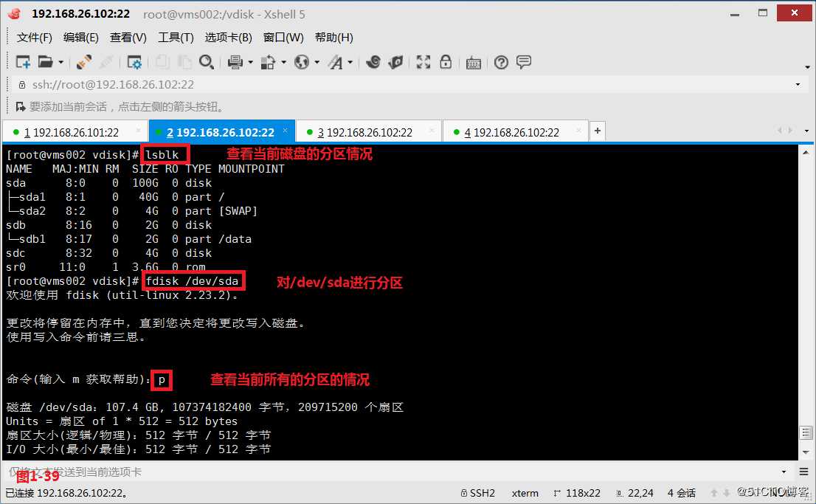This screenshot has width=816, height=504.
Task: Open the compose bar hamburger menu
Action: pos(803,472)
